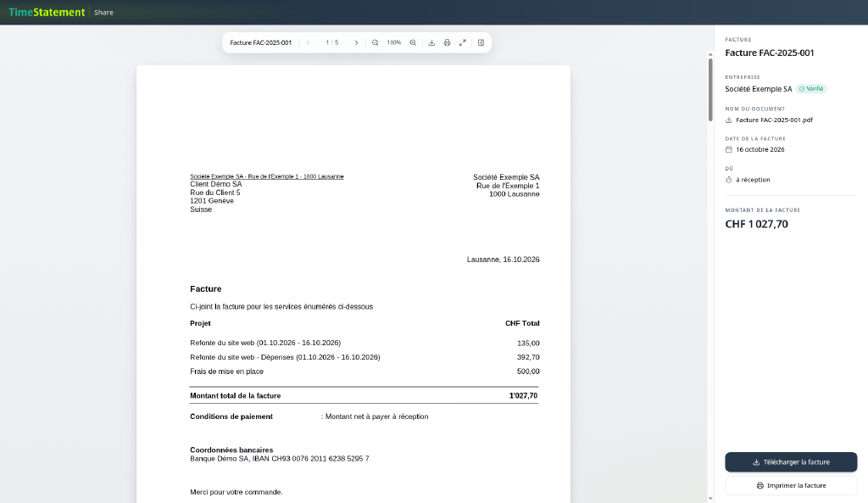The width and height of the screenshot is (868, 503).
Task: Click the Frais de mise en place row
Action: tap(364, 372)
